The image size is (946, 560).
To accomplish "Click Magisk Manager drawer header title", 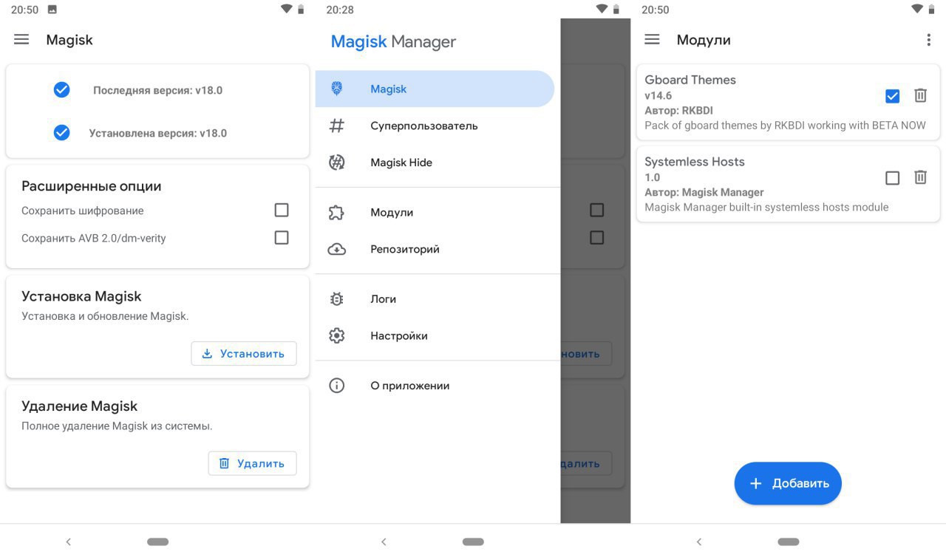I will (x=393, y=41).
